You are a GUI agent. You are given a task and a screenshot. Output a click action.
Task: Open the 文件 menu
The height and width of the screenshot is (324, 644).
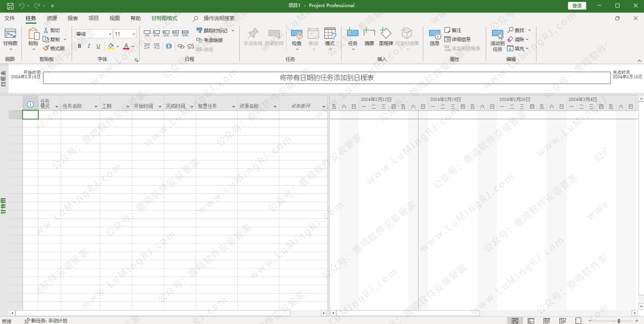point(10,18)
